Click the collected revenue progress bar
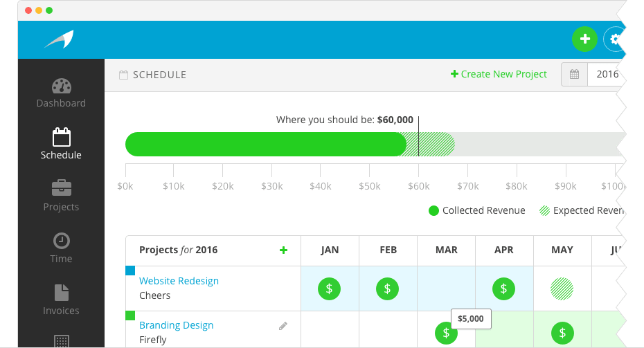Viewport: 644px width, 348px height. tap(266, 144)
